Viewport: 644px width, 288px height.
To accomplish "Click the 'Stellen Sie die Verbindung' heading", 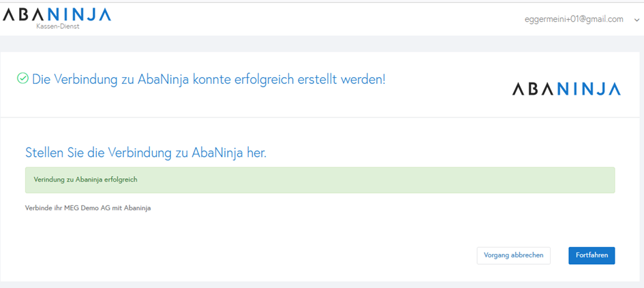I will 145,153.
